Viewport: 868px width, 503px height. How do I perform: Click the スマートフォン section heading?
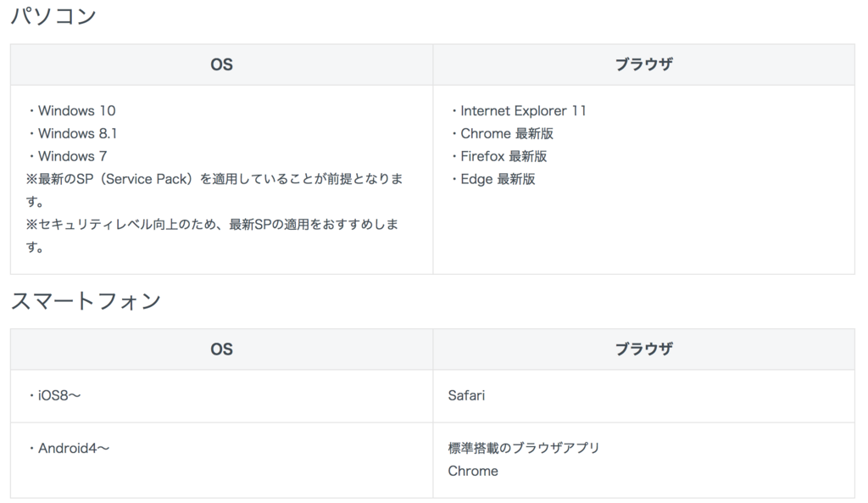click(x=86, y=301)
